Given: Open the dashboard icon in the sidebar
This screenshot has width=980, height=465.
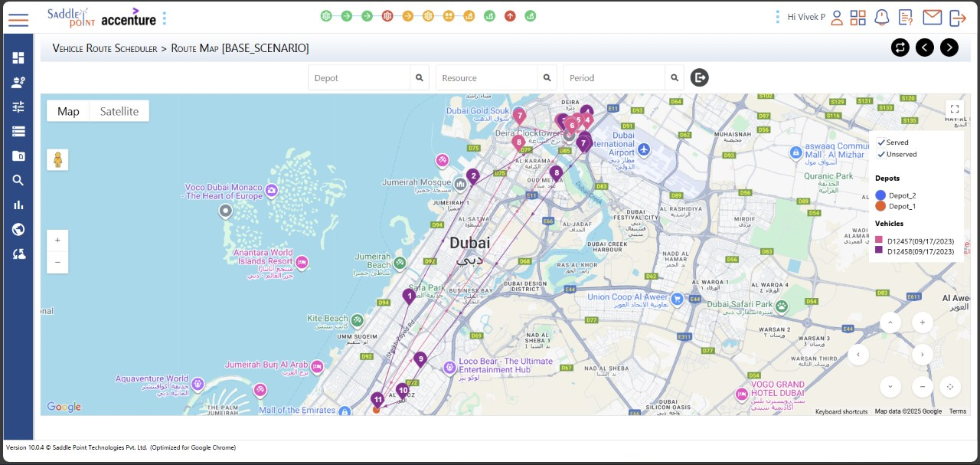Looking at the screenshot, I should [x=18, y=58].
